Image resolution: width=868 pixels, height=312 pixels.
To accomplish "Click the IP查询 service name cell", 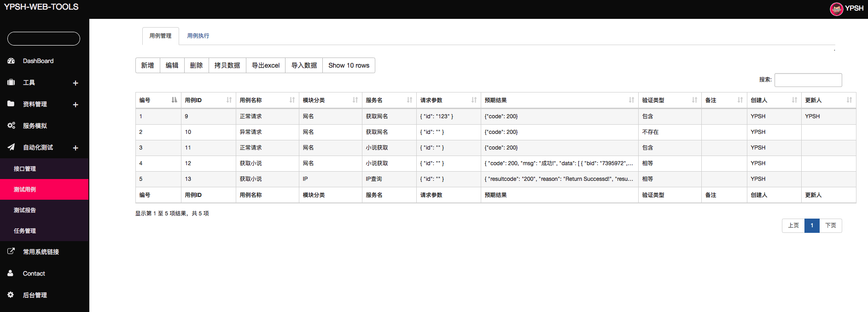I will point(389,179).
